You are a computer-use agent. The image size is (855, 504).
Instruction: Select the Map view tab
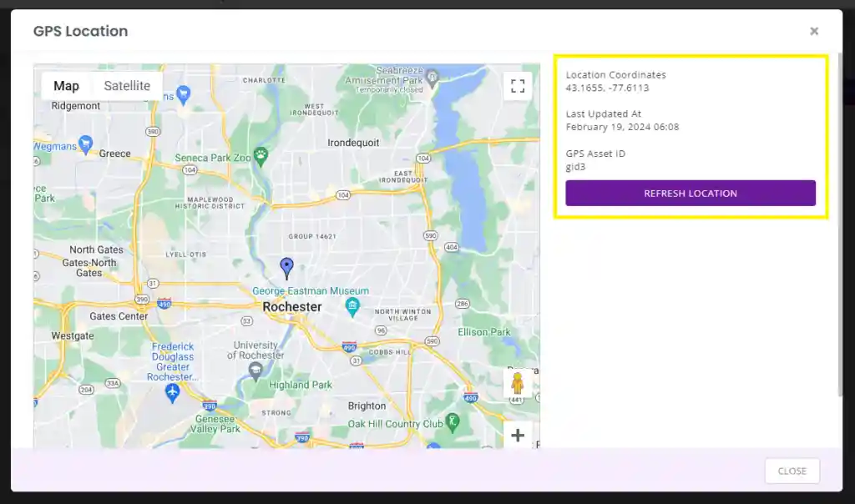pyautogui.click(x=66, y=86)
